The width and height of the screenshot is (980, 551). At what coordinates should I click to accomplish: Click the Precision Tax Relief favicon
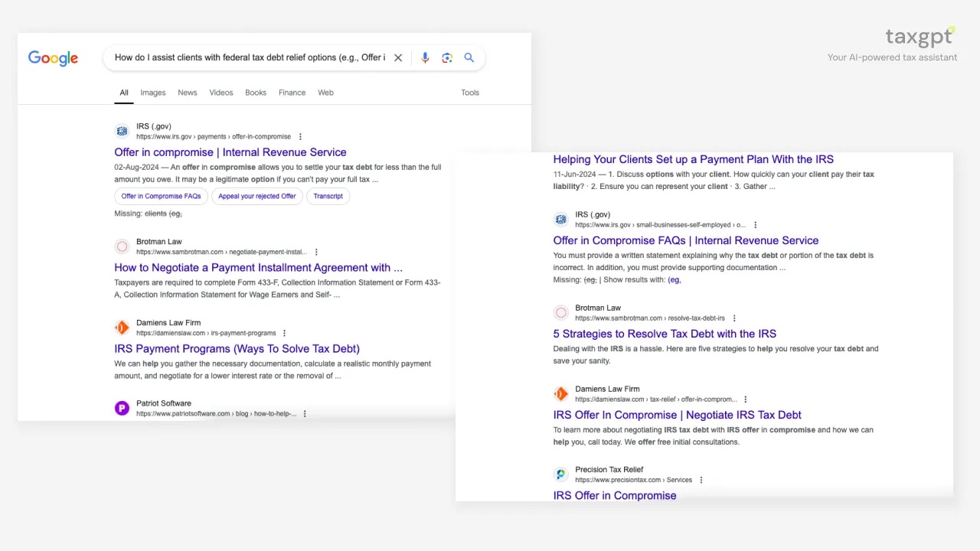coord(561,474)
